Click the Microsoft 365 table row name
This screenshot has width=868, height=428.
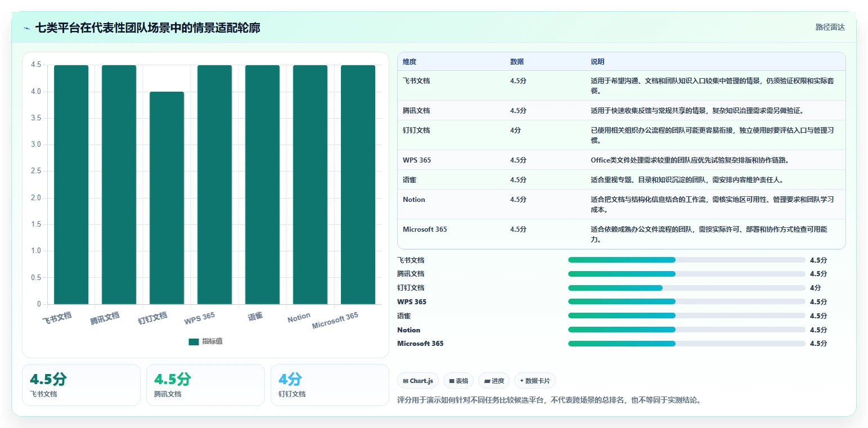pos(425,229)
